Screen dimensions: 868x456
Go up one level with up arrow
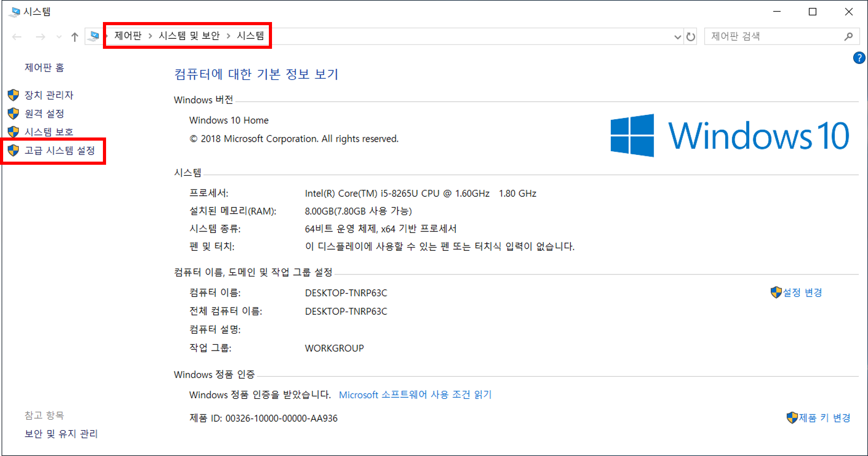pos(75,37)
